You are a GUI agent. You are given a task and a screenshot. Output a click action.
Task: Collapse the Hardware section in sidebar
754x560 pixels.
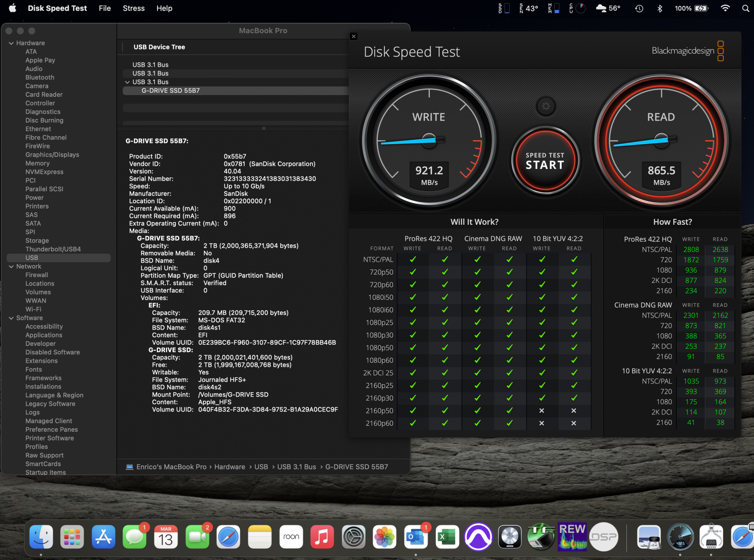click(x=11, y=43)
